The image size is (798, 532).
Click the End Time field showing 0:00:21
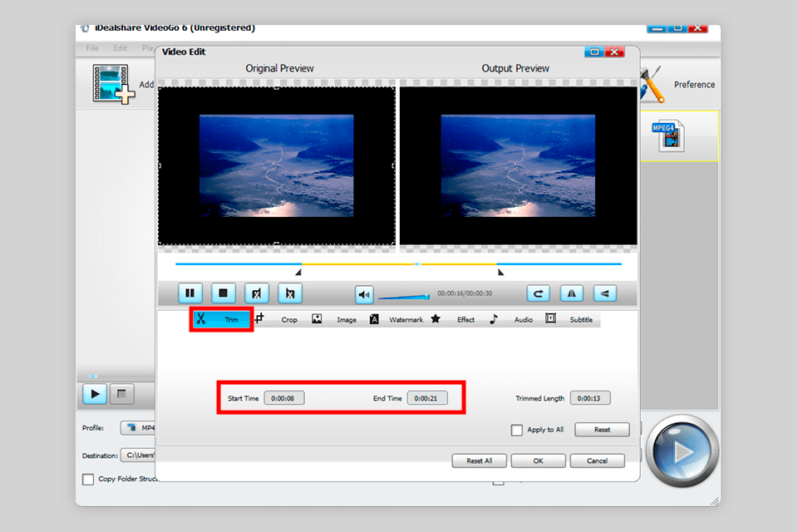tap(427, 398)
